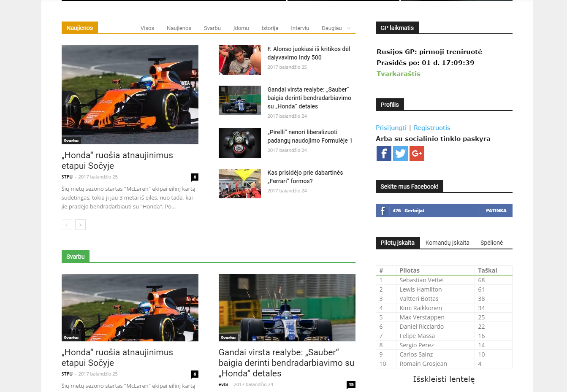Sign in with the Twitter icon

tap(400, 153)
